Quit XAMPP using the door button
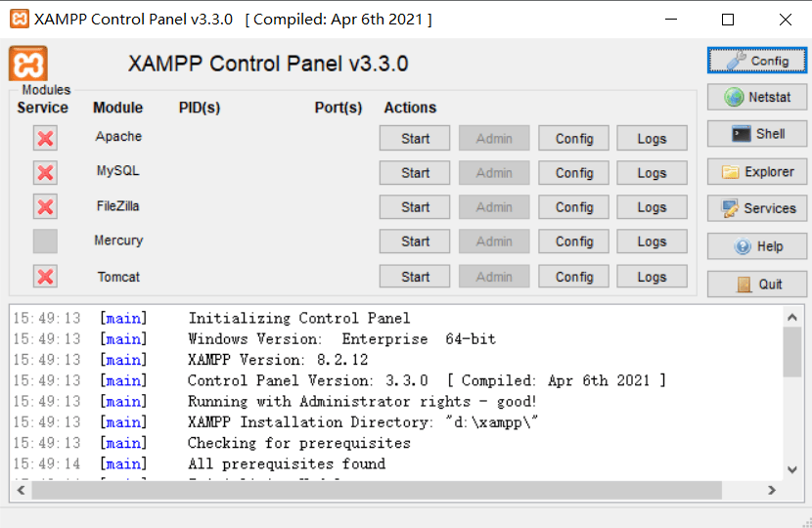This screenshot has height=528, width=812. click(757, 284)
